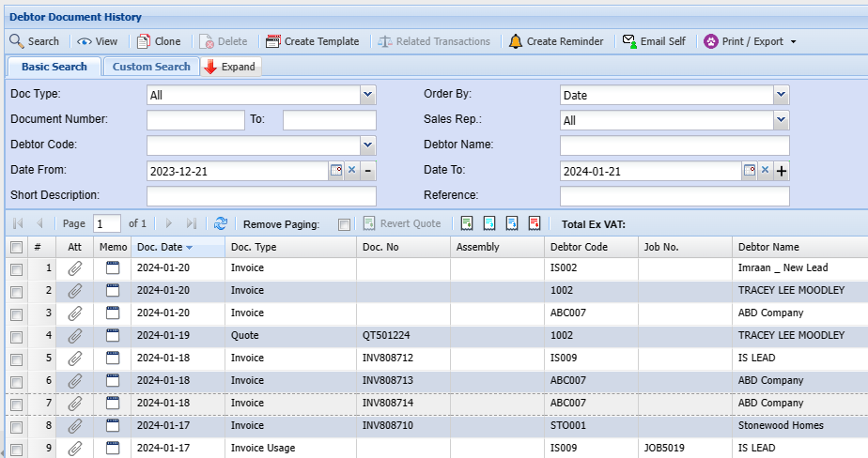
Task: Switch to the Custom Search tab
Action: pyautogui.click(x=150, y=67)
